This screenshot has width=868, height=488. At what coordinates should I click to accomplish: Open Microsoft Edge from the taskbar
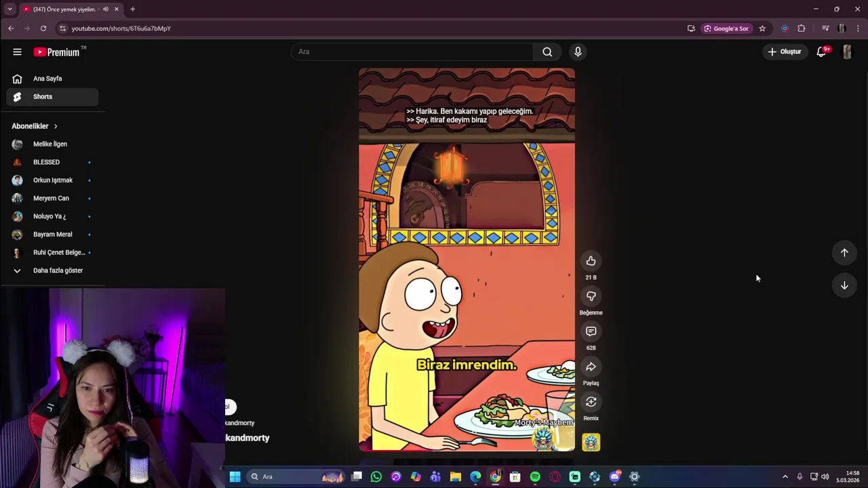click(475, 476)
